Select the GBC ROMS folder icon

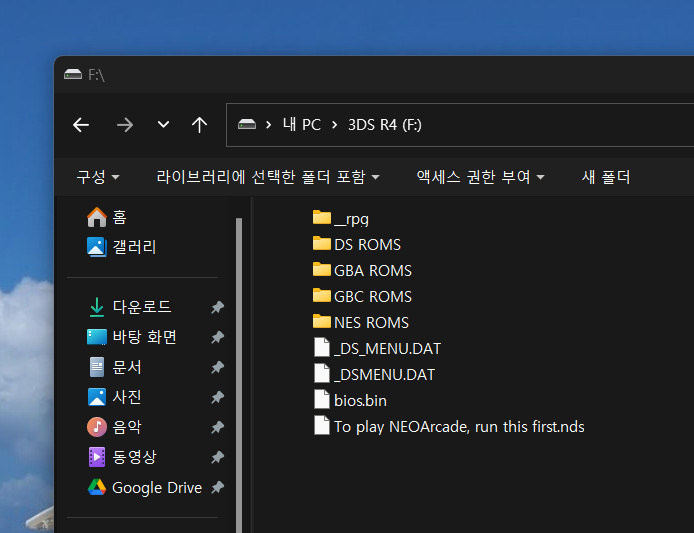[x=322, y=295]
